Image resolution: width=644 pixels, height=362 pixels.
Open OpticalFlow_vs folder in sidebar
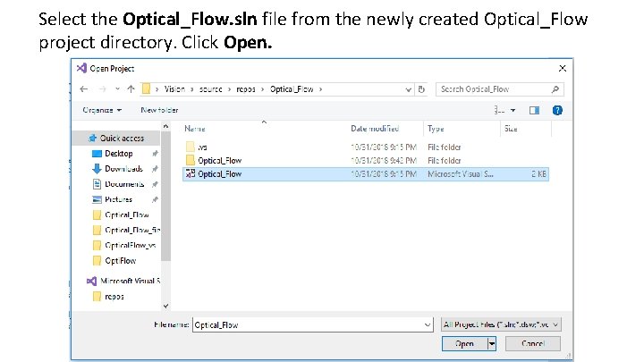click(x=124, y=245)
